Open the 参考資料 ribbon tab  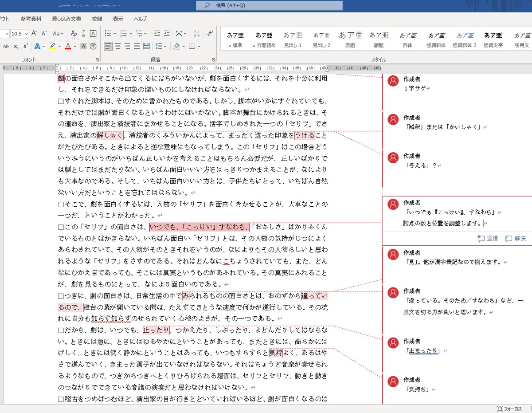31,19
